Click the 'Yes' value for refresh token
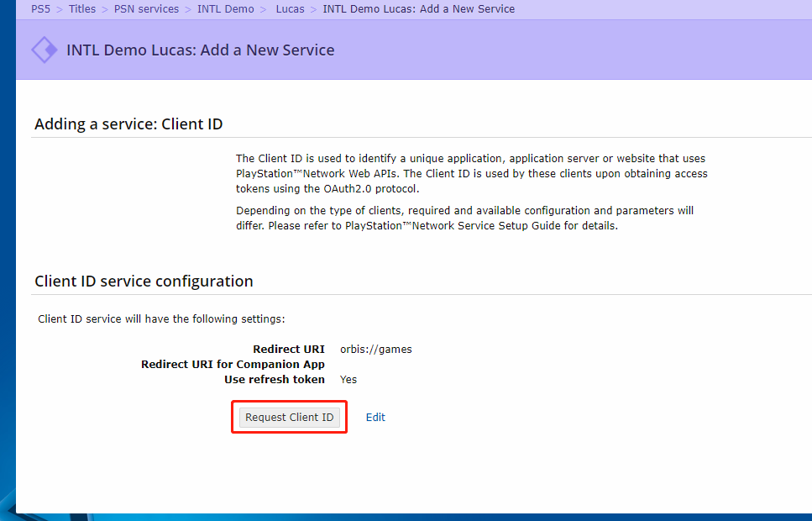 (x=348, y=380)
